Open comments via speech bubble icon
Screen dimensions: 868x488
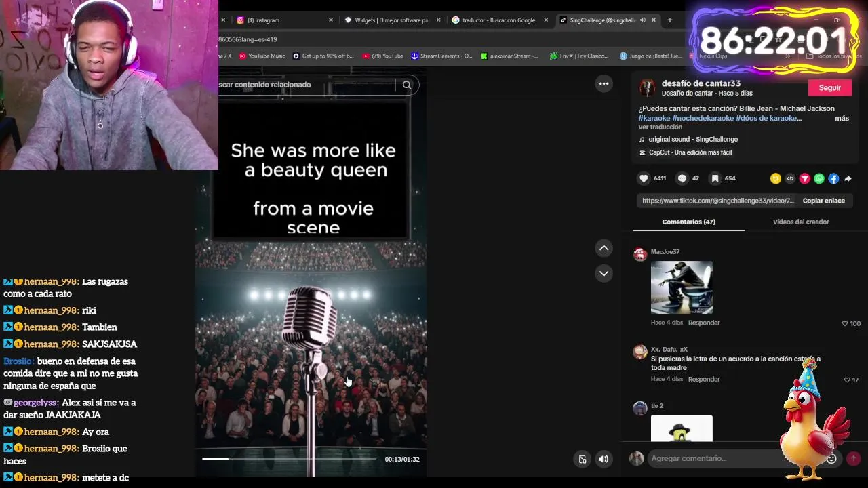(682, 178)
